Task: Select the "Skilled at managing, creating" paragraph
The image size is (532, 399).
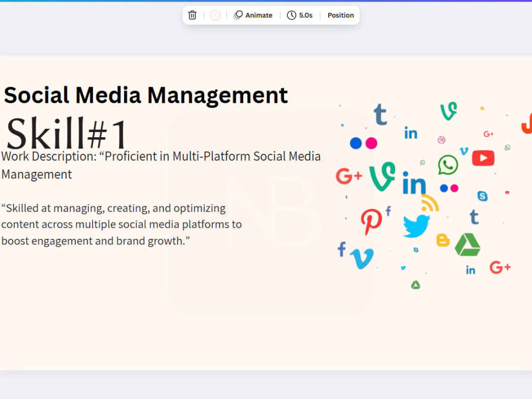Action: point(121,225)
